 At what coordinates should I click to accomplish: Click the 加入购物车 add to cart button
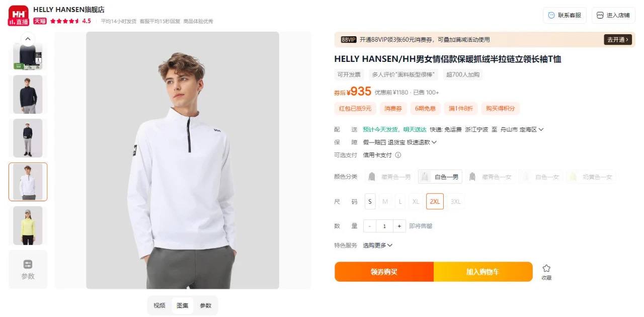483,272
